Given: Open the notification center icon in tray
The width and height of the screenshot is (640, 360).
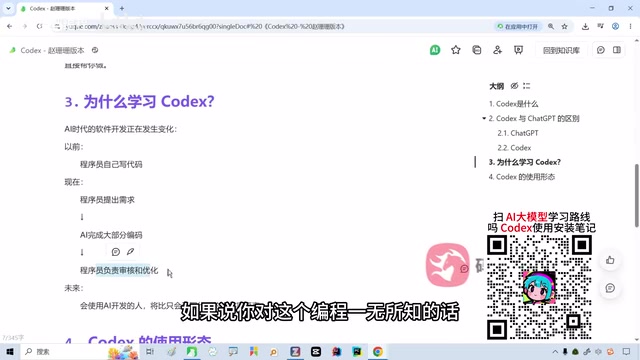Looking at the screenshot, I should 627,352.
